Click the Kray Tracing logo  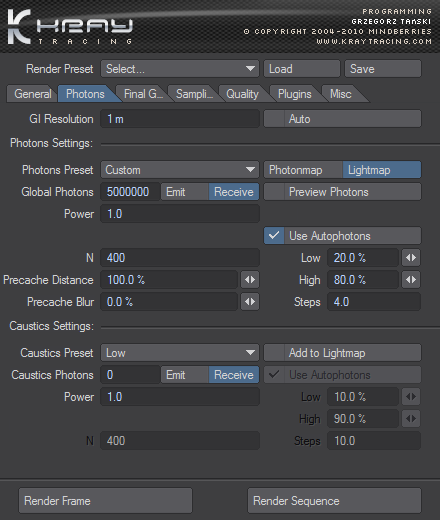[70, 27]
